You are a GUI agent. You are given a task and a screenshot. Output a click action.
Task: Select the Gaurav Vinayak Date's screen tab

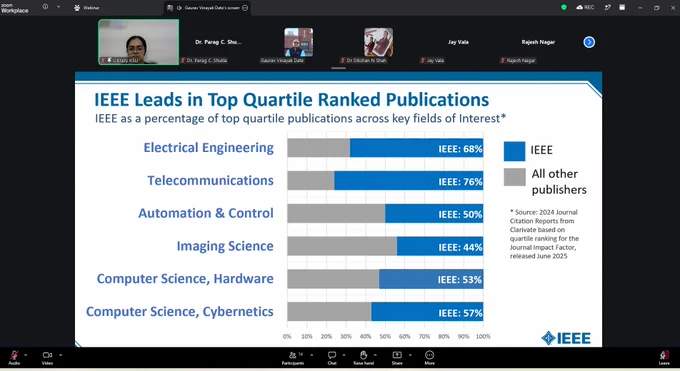207,8
